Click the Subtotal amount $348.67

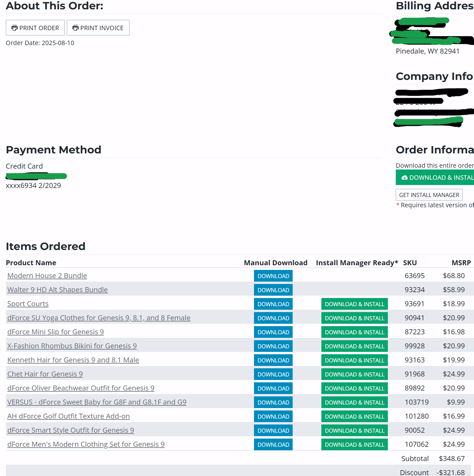tap(452, 459)
